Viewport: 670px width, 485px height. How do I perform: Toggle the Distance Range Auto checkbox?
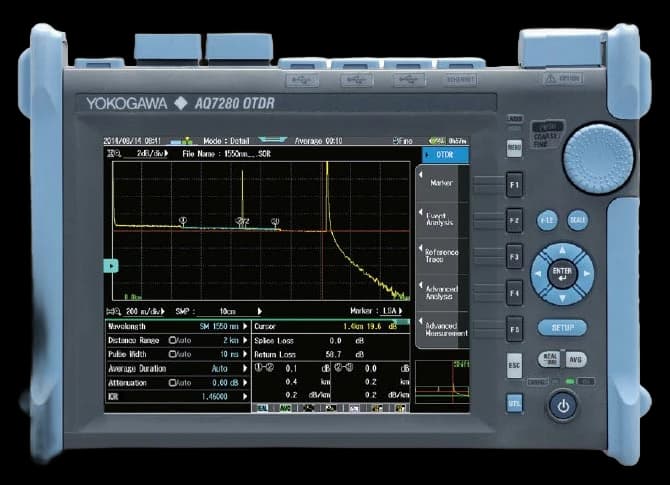coord(172,340)
